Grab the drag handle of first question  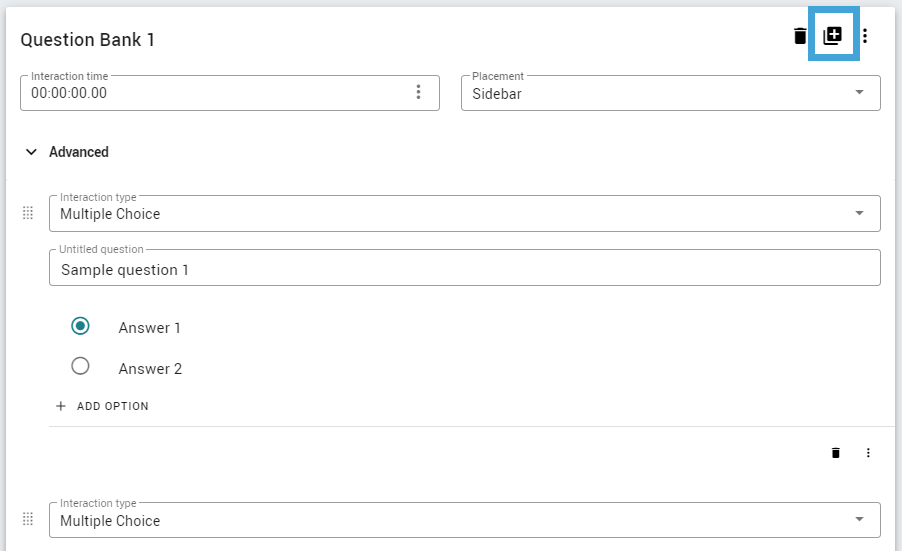[x=28, y=213]
